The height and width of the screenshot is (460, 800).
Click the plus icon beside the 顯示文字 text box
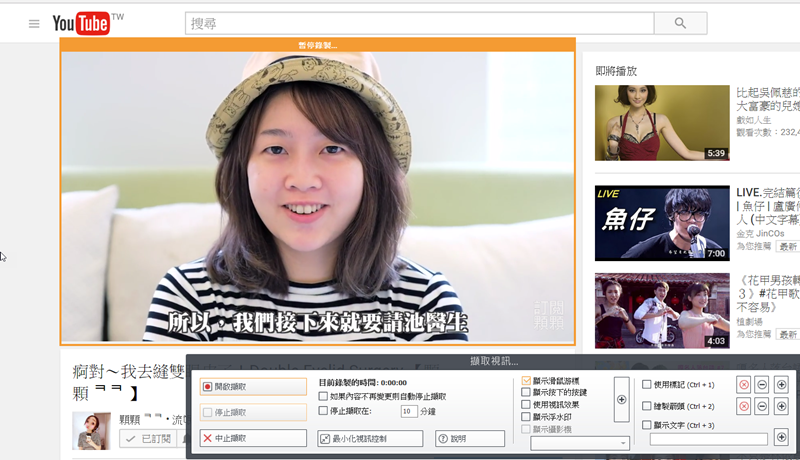tap(781, 437)
